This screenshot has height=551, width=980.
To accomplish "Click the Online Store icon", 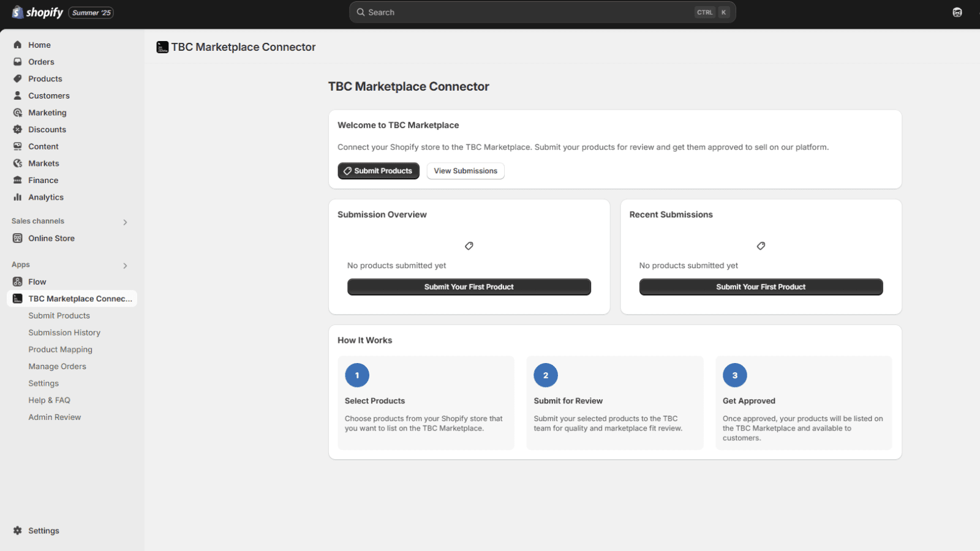I will [x=18, y=238].
